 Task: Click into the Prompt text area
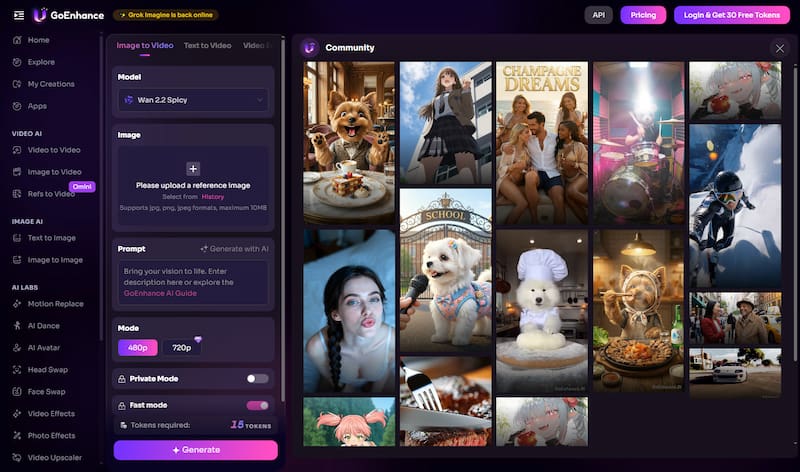[x=193, y=283]
